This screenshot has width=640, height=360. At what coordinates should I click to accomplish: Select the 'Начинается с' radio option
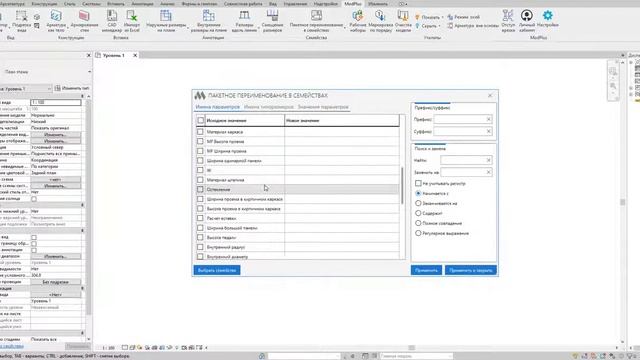tap(418, 193)
